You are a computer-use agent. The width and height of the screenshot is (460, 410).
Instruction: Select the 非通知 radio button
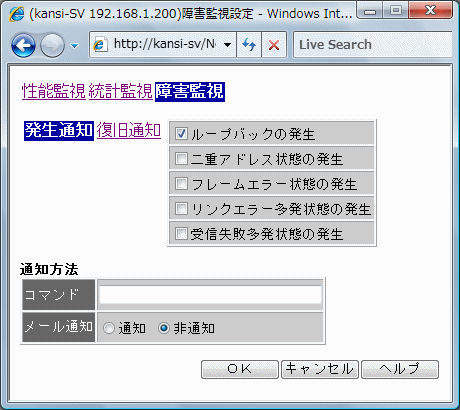(164, 328)
